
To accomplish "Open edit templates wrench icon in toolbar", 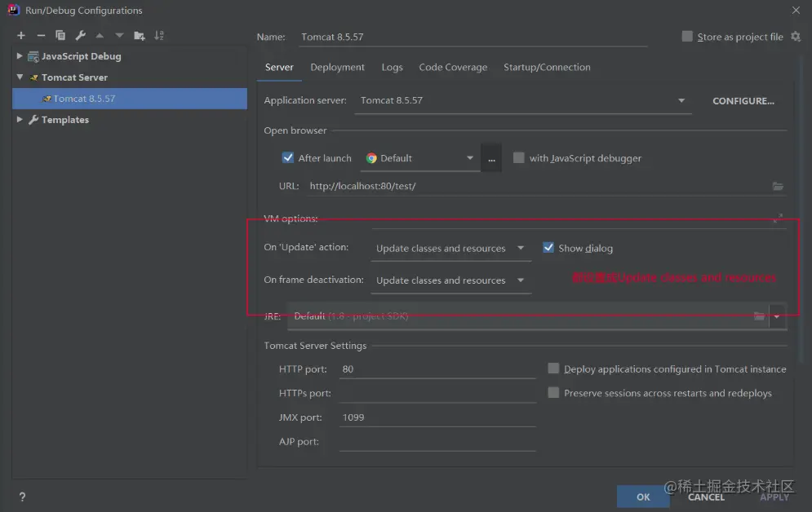I will click(x=80, y=35).
